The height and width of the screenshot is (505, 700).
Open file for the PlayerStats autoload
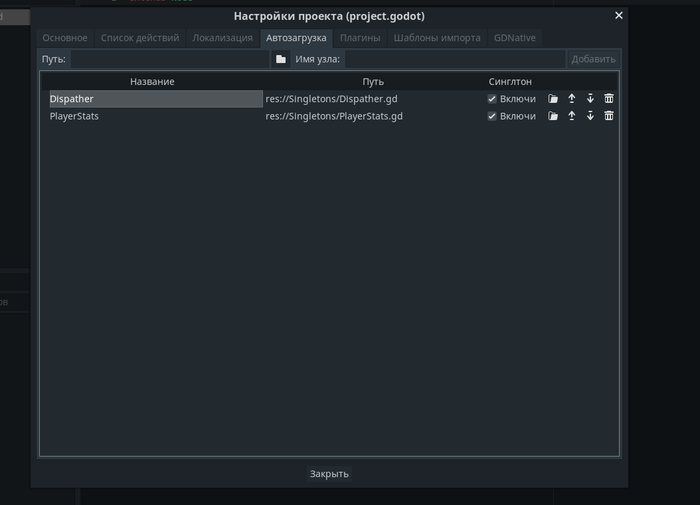tap(553, 116)
